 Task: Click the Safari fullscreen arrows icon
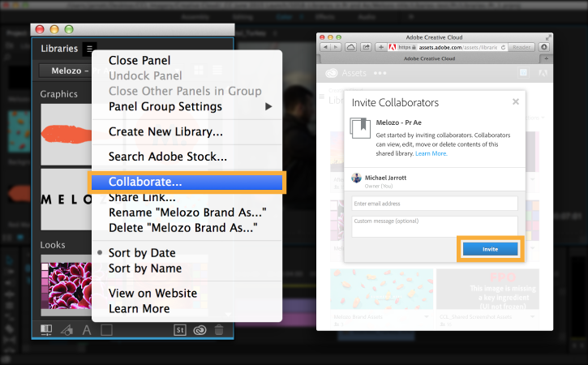[548, 37]
